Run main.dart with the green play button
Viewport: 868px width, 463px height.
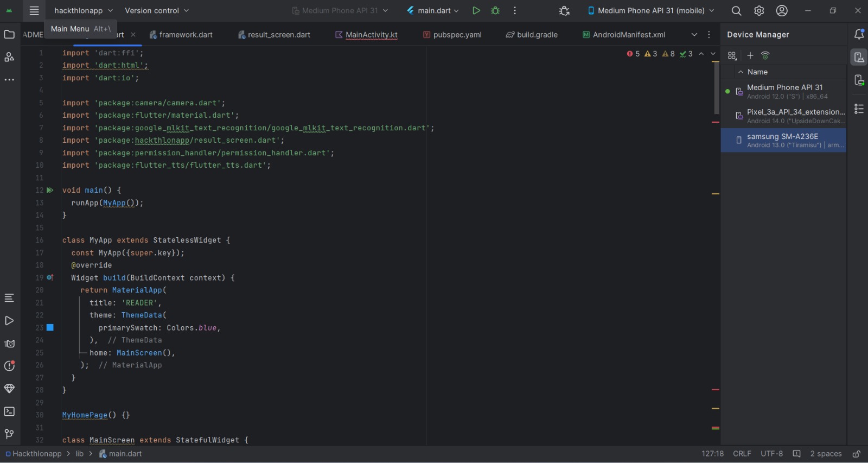pos(476,10)
